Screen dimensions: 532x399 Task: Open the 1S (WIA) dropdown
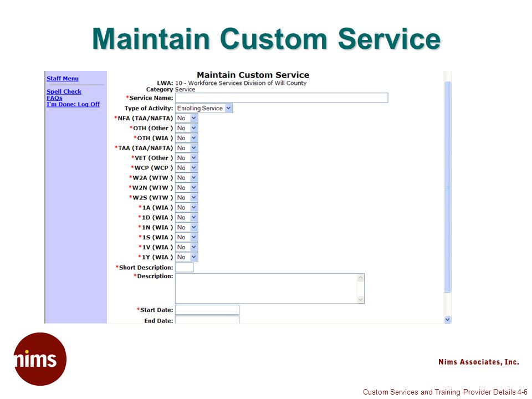(186, 237)
